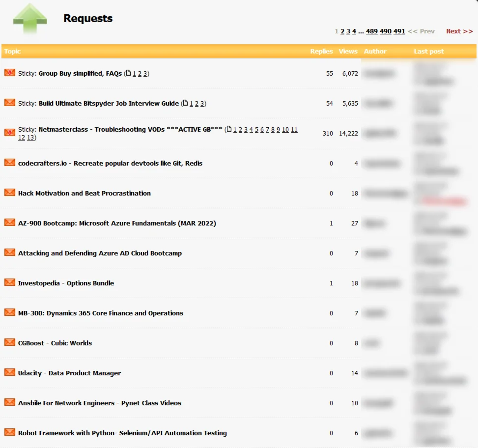Open page 5 of Netmasterclass topic

pyautogui.click(x=256, y=130)
